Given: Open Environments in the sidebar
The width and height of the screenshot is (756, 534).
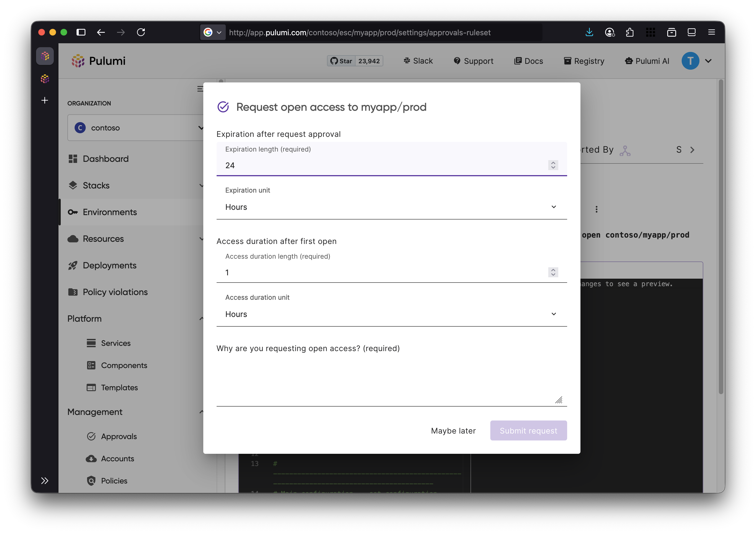Looking at the screenshot, I should tap(110, 212).
